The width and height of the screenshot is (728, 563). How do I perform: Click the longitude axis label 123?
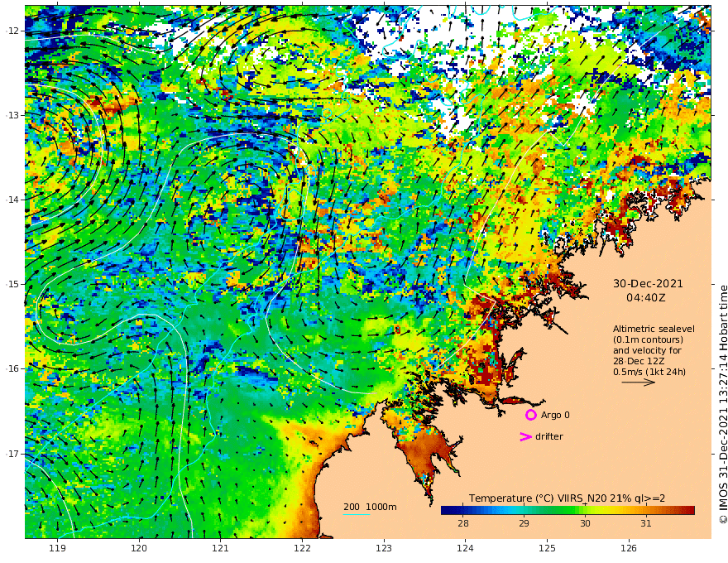(384, 549)
